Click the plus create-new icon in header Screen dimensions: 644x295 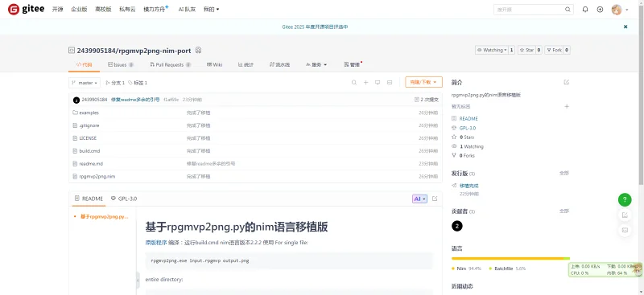click(600, 10)
